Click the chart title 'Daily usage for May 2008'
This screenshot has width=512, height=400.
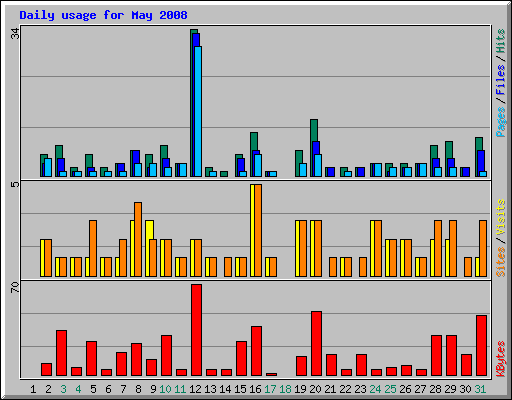tap(103, 15)
